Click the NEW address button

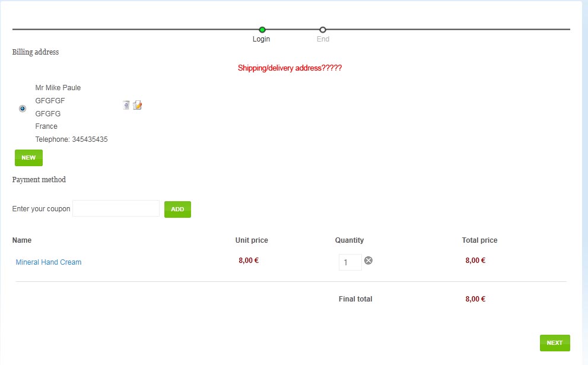point(28,157)
